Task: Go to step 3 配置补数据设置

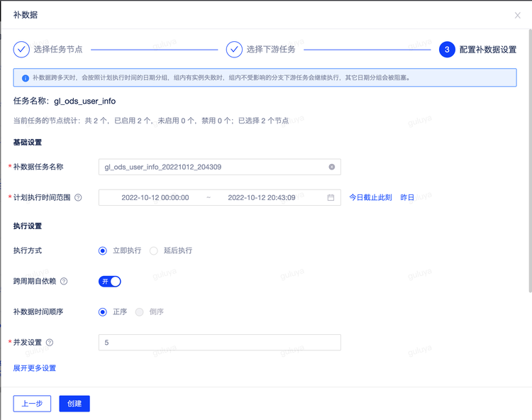Action: [447, 50]
